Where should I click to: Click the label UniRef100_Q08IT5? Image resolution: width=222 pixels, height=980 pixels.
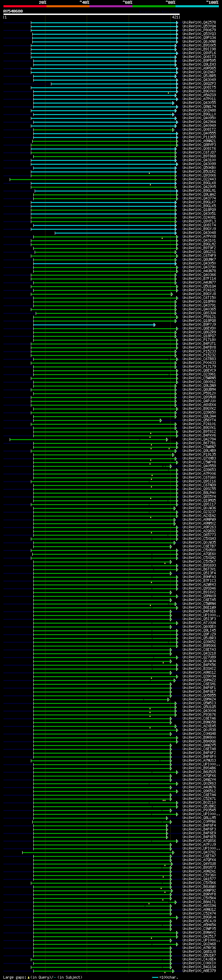point(199,87)
